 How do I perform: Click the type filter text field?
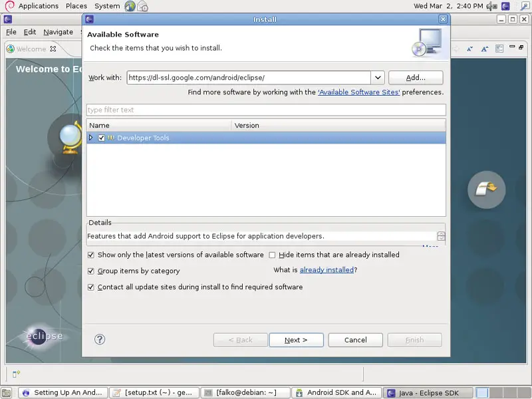coord(266,110)
